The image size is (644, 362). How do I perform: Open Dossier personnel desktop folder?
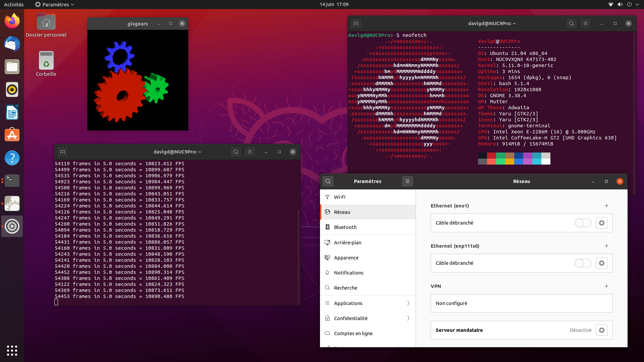46,25
